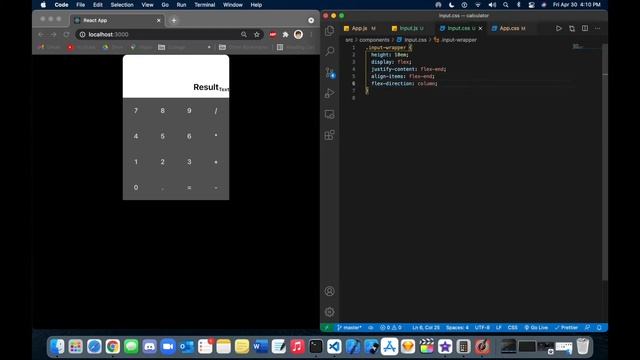Open the Chrome profile avatar
The height and width of the screenshot is (360, 640).
[x=298, y=35]
